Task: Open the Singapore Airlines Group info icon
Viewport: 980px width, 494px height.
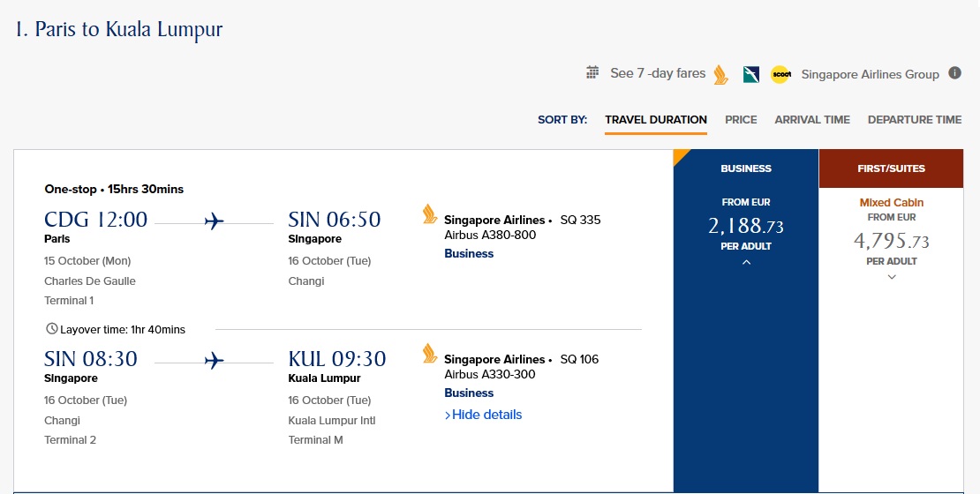Action: [954, 73]
